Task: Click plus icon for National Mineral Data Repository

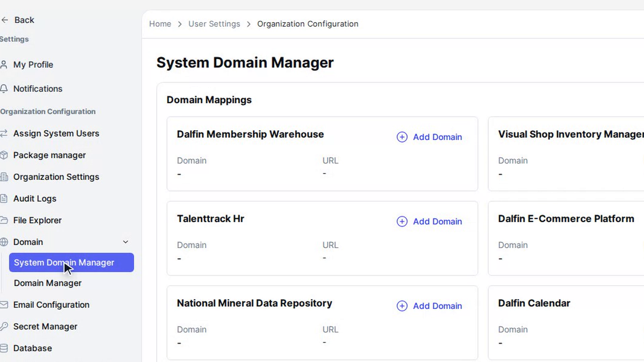Action: (x=402, y=306)
